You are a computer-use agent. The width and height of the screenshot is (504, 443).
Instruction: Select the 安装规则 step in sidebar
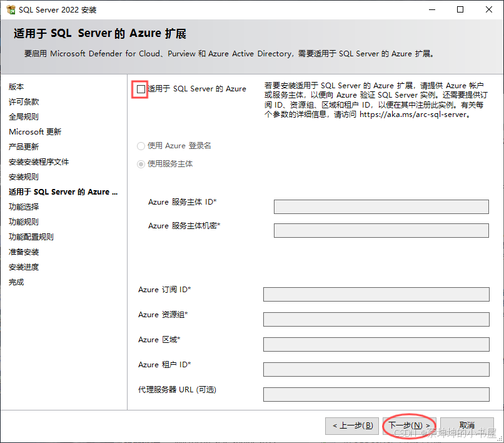pos(24,177)
